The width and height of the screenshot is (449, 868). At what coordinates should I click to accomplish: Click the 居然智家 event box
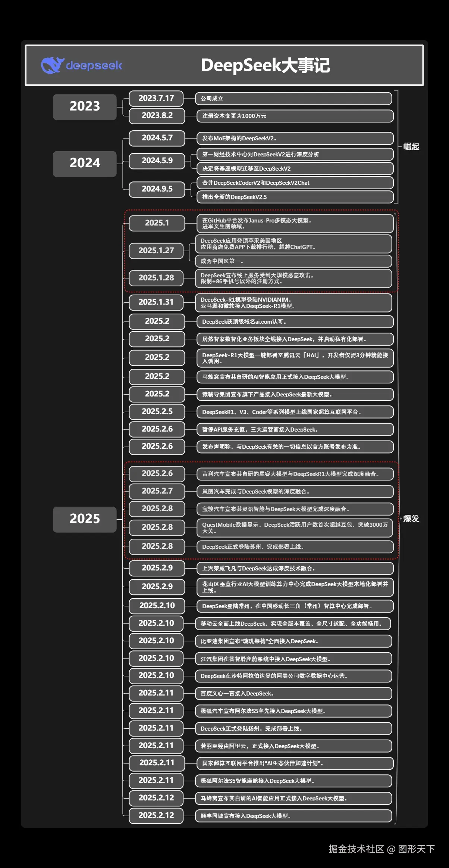[295, 339]
